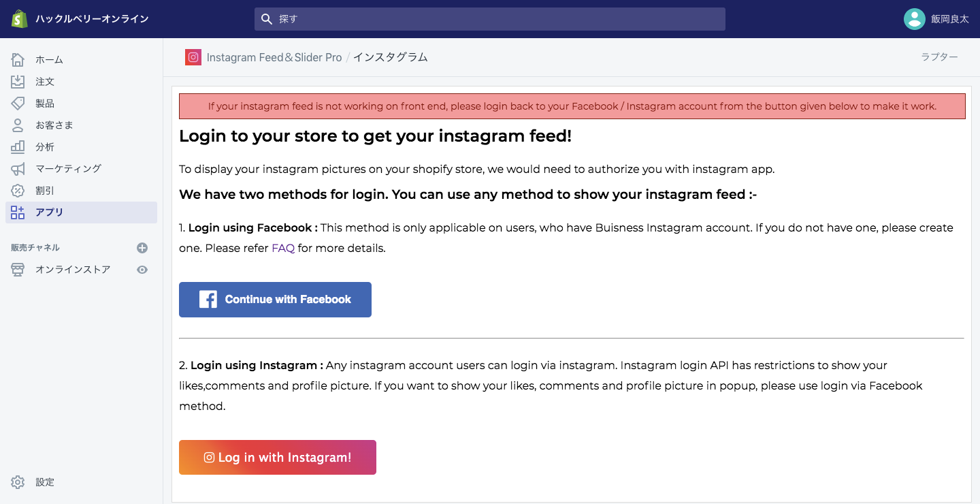Click the 設定 gear icon
Viewport: 980px width, 504px height.
click(18, 482)
